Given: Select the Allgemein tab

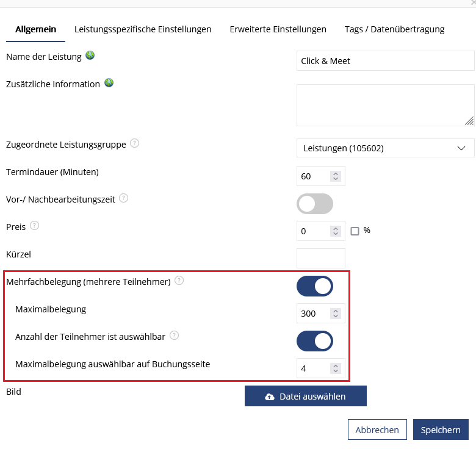Looking at the screenshot, I should point(36,29).
